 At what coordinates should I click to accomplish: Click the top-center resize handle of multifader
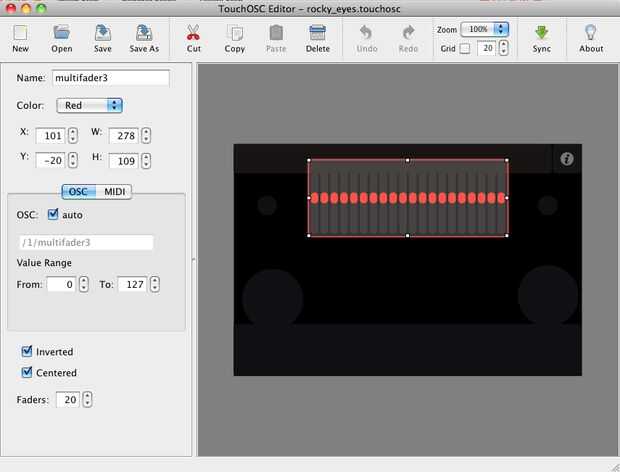tap(408, 160)
